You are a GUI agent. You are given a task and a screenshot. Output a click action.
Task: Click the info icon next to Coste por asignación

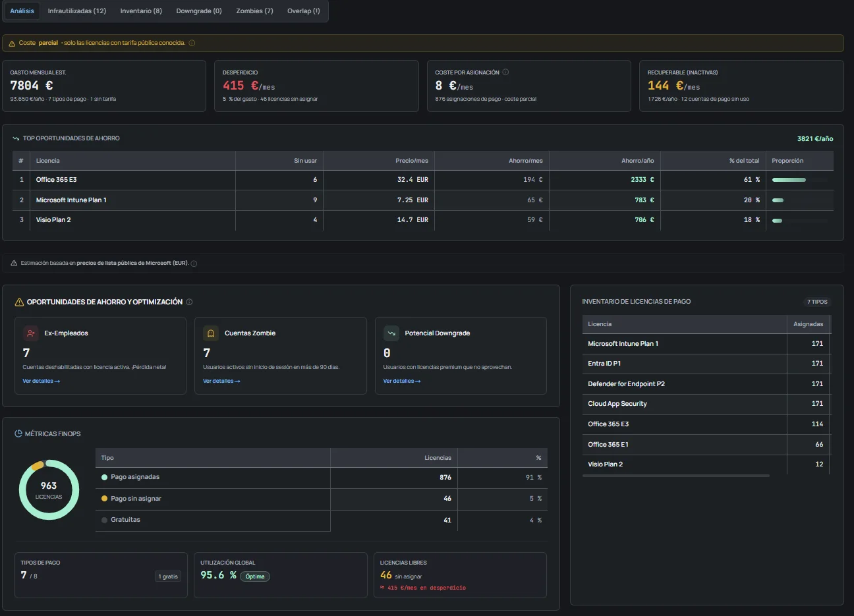[505, 72]
